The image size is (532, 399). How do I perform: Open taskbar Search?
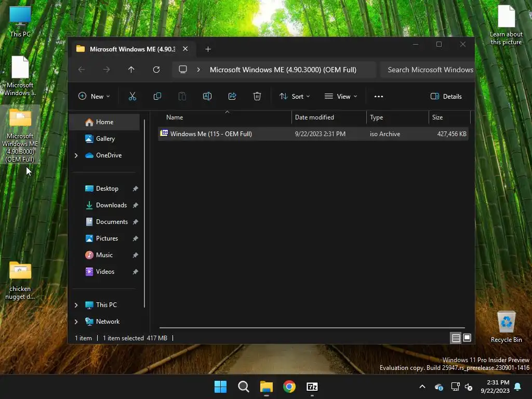tap(243, 387)
